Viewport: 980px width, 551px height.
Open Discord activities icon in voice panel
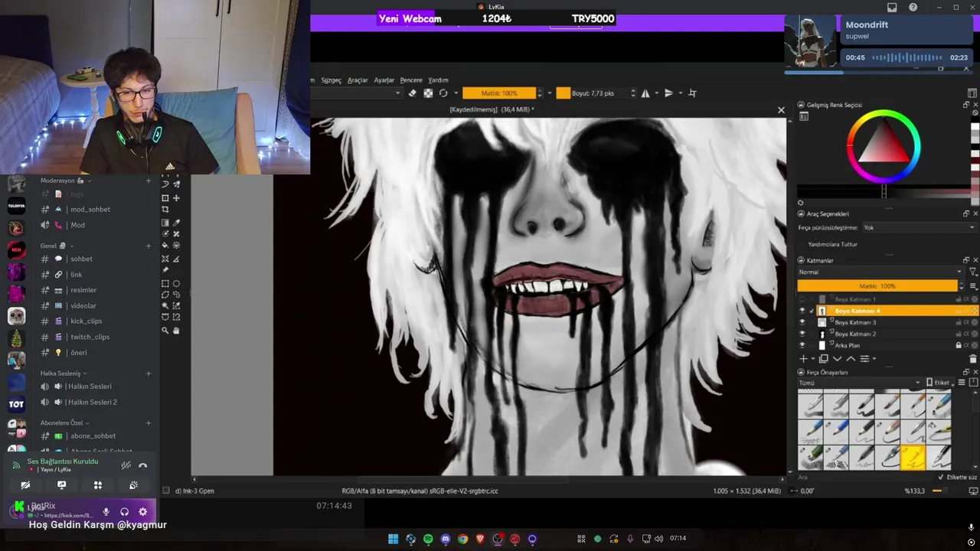click(x=98, y=485)
